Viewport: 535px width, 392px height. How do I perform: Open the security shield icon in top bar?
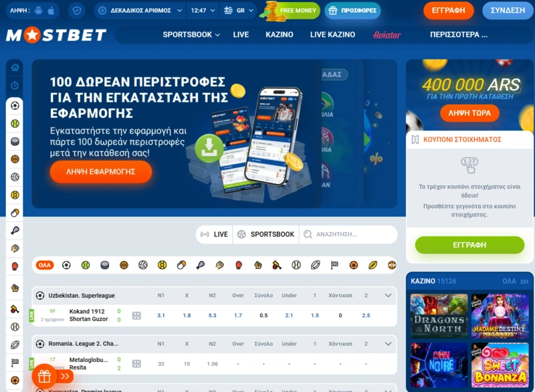click(77, 11)
